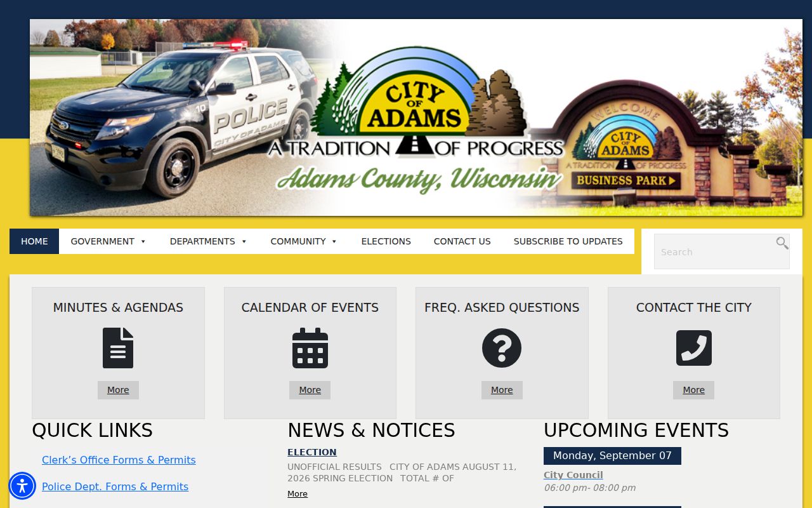
Task: Click the Calendar of Events calendar icon
Action: coord(310,348)
